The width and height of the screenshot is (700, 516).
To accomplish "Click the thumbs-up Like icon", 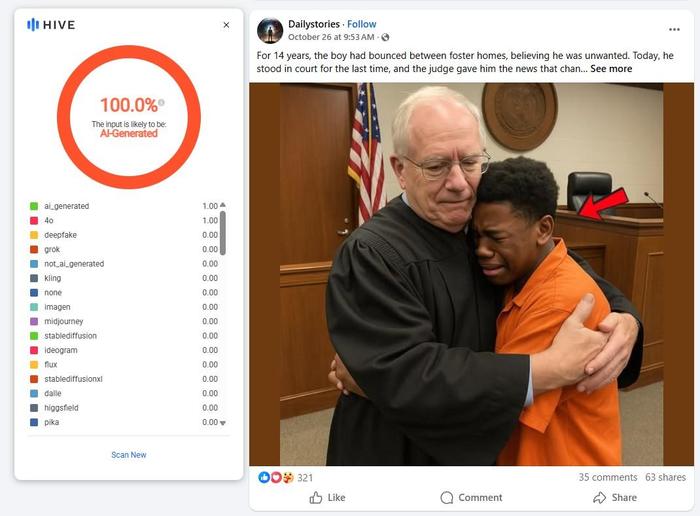I will pos(316,498).
